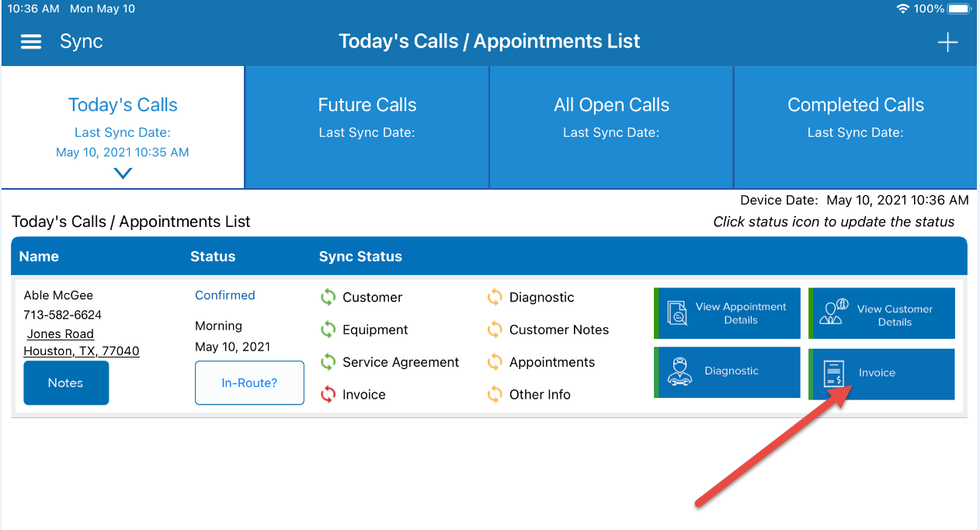Tap the plus icon to add an appointment

point(947,42)
